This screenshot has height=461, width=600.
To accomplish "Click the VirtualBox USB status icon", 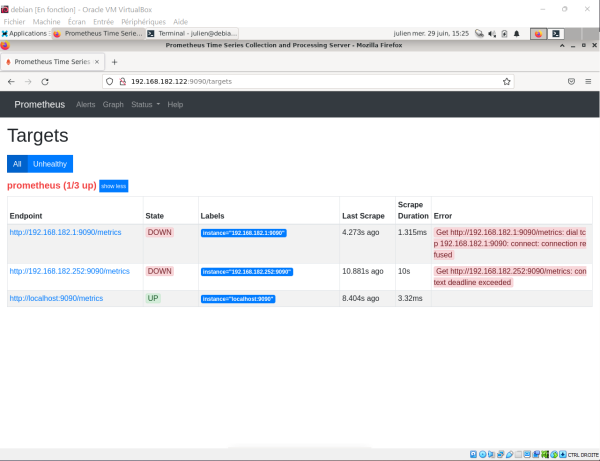I will coord(509,454).
